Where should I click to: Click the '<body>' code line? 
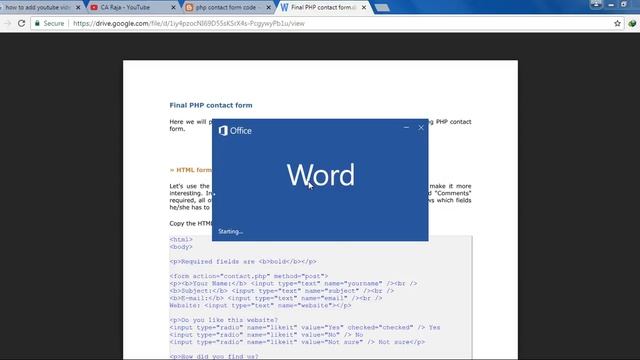[x=181, y=247]
